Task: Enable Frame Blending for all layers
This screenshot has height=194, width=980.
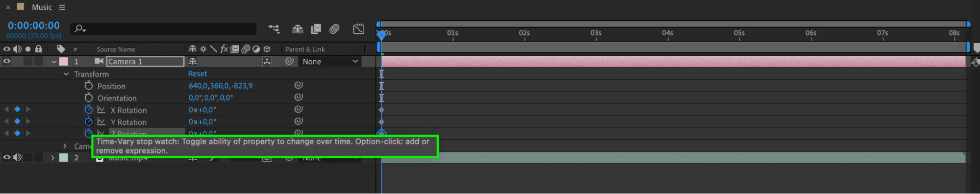Action: pyautogui.click(x=316, y=29)
